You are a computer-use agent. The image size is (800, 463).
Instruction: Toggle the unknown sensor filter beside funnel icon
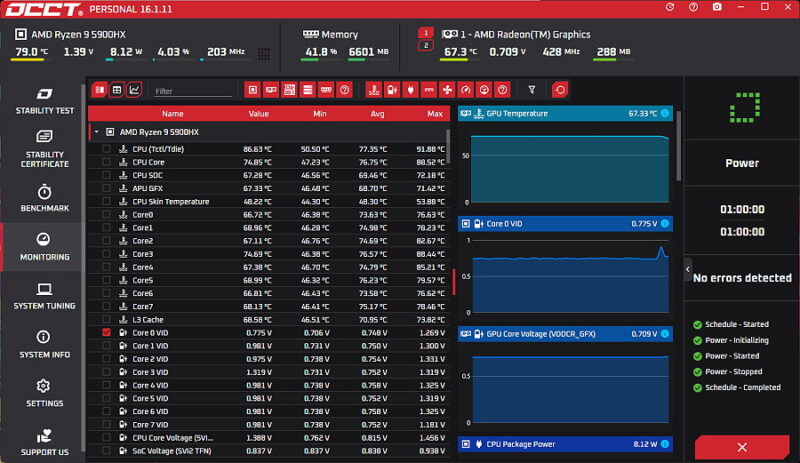(x=503, y=90)
